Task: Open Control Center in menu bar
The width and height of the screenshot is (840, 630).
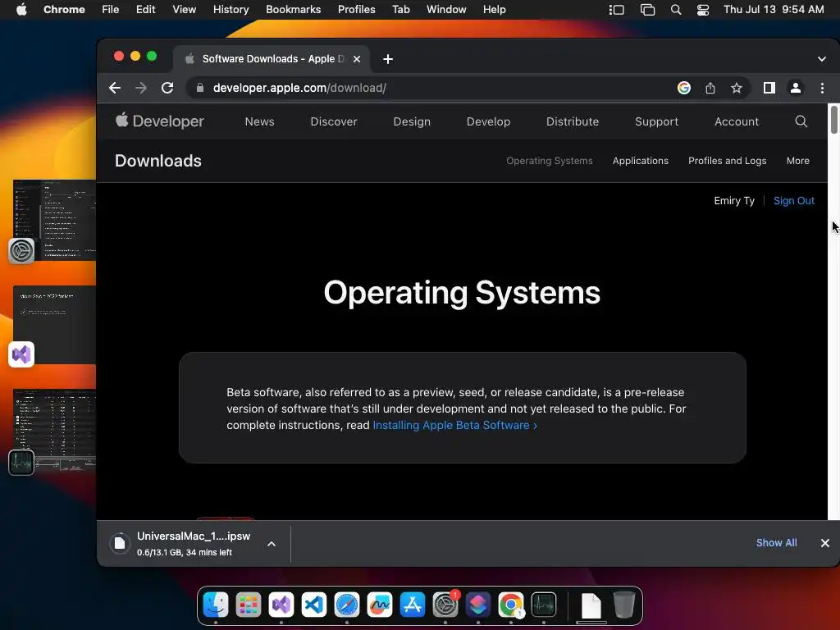Action: (703, 10)
